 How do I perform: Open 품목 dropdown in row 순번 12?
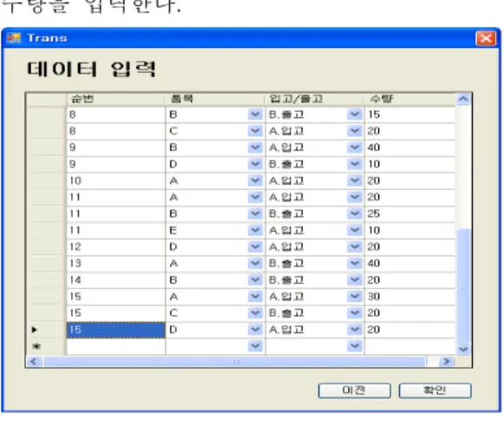[255, 247]
